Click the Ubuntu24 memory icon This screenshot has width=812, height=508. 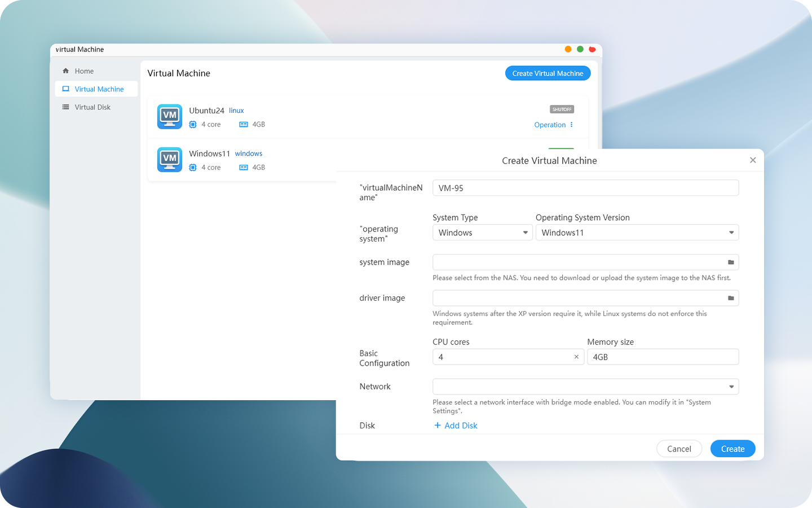[244, 125]
